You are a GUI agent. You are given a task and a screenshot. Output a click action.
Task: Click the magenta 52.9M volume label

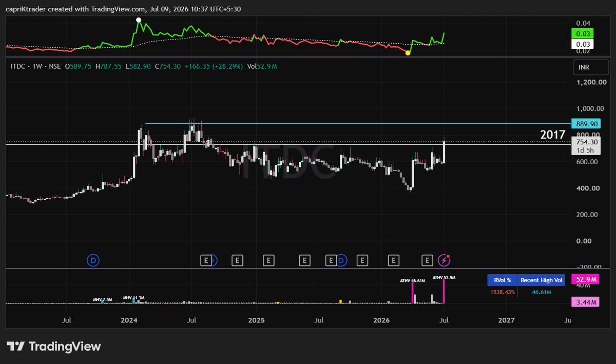click(x=586, y=279)
